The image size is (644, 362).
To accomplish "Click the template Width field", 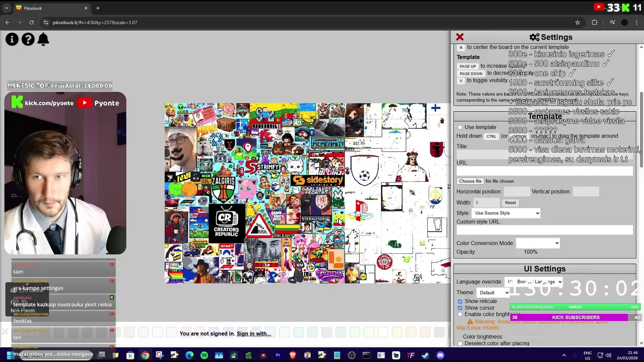I will tap(486, 203).
